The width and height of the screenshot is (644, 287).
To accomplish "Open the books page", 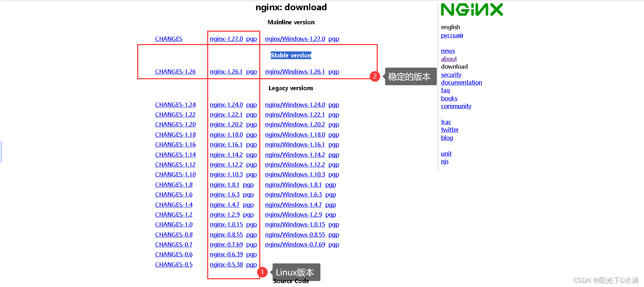I will click(449, 98).
